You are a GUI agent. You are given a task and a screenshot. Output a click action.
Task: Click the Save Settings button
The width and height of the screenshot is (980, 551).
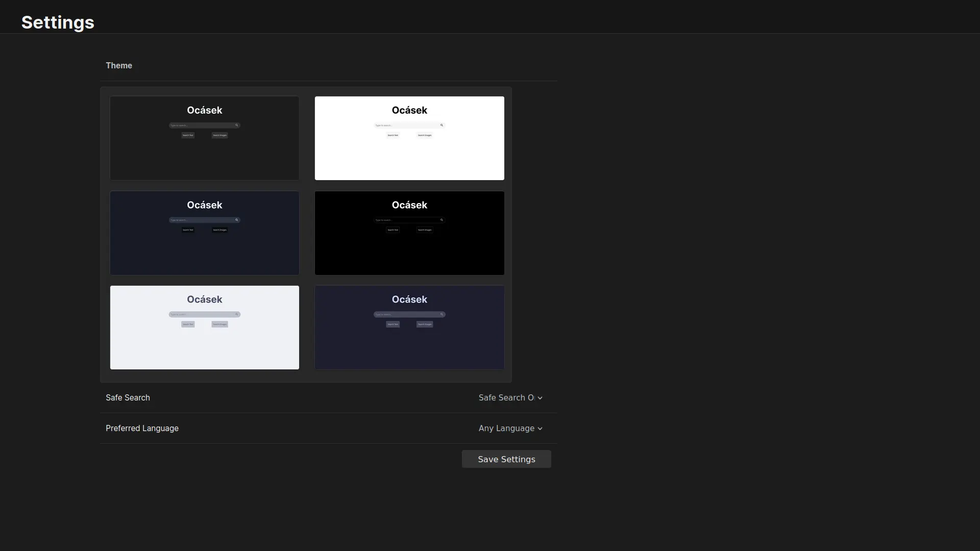[506, 459]
